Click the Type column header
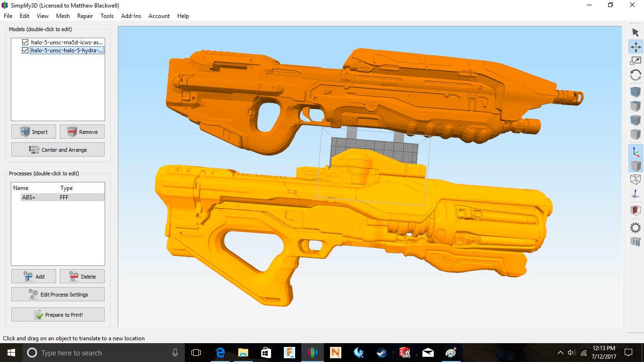Screen dimensions: 644x362 click(82, 188)
